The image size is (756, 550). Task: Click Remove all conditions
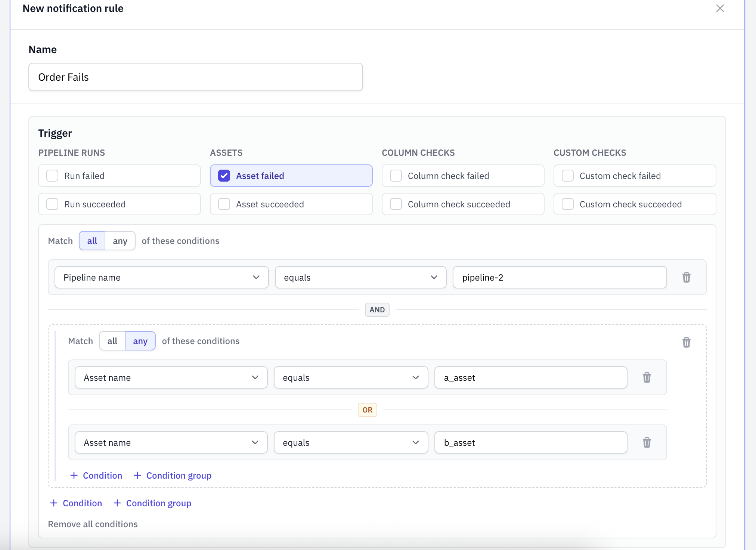pyautogui.click(x=93, y=524)
